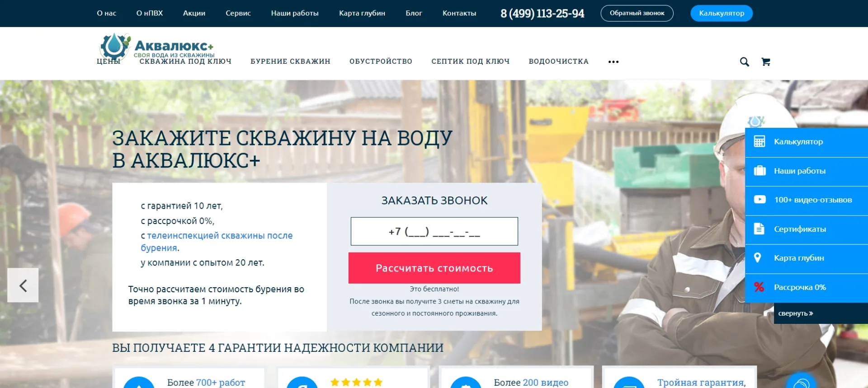The image size is (868, 388).
Task: Click the red Рассчитать стоимость button
Action: [x=434, y=268]
